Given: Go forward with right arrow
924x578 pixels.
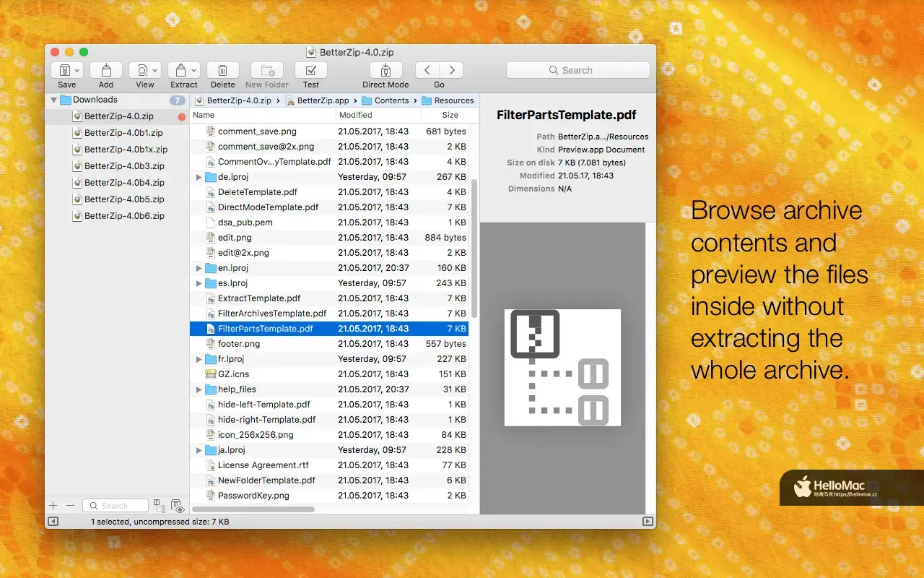Looking at the screenshot, I should pos(452,70).
